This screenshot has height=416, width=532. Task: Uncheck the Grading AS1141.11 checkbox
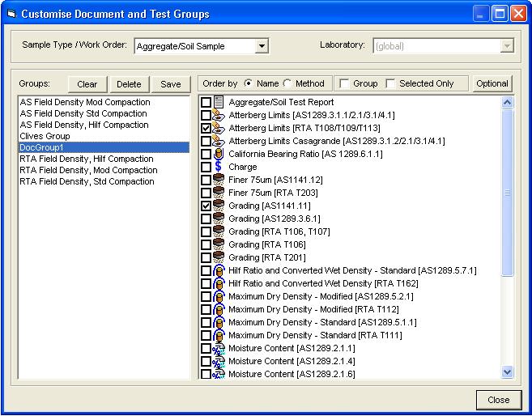(206, 206)
